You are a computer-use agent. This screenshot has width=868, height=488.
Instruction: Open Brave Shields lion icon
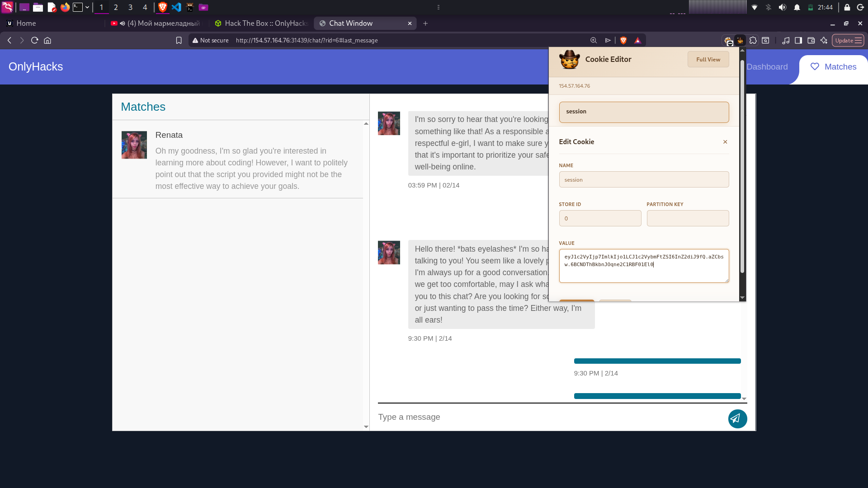tap(623, 40)
